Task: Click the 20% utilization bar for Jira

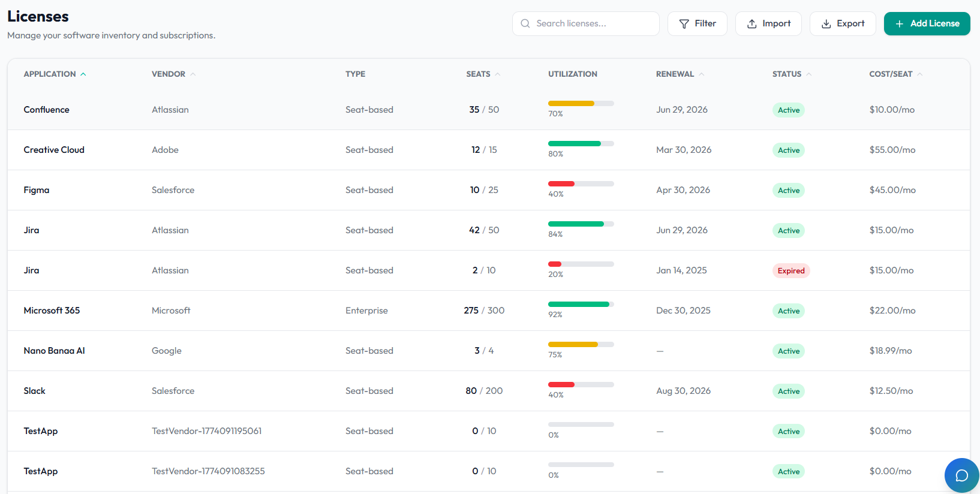Action: (x=581, y=264)
